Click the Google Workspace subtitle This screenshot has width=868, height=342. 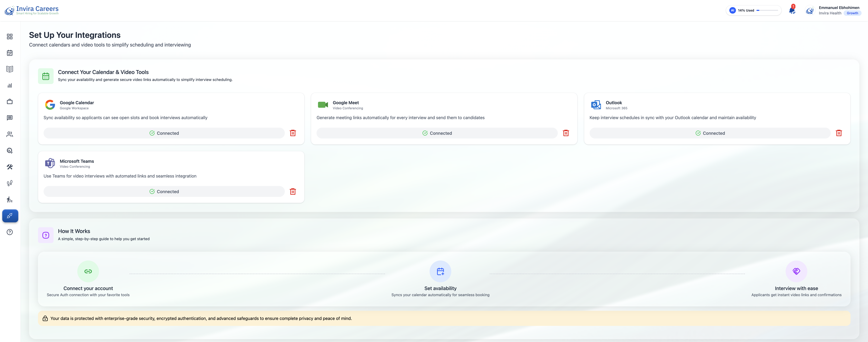(x=74, y=108)
